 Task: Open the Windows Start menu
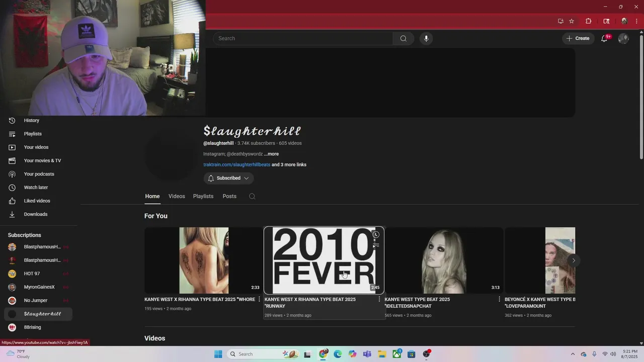click(218, 354)
